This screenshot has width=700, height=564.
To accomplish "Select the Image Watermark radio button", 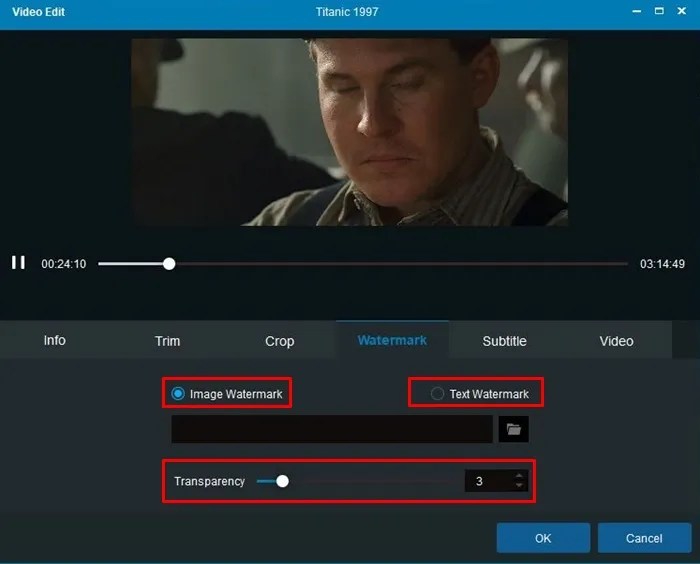I will point(178,394).
